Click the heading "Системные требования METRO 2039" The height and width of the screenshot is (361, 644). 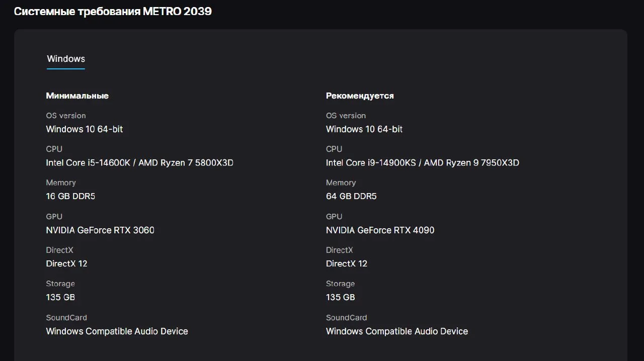click(113, 11)
